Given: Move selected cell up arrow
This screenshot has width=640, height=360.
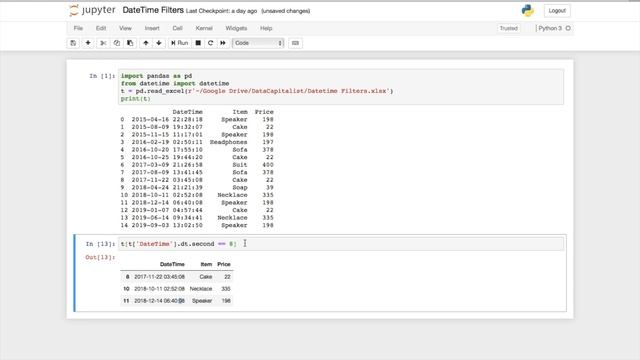Looking at the screenshot, I should [x=146, y=43].
